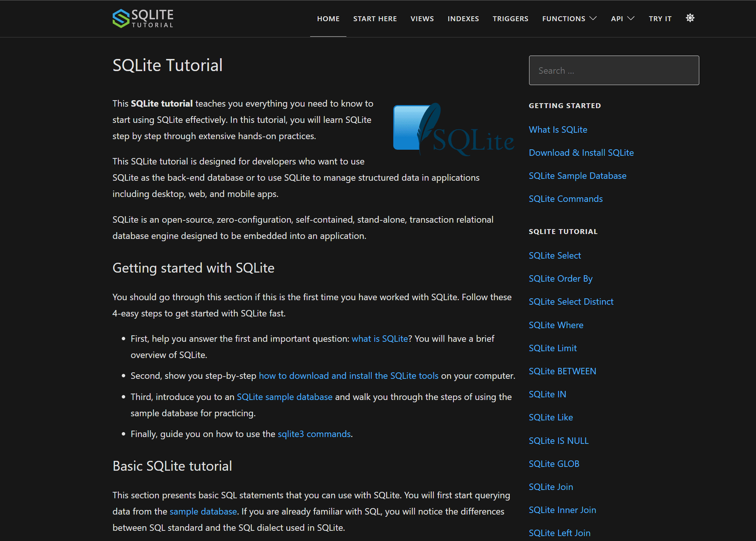The height and width of the screenshot is (541, 756).
Task: Open the VIEWS navigation item
Action: click(x=422, y=18)
